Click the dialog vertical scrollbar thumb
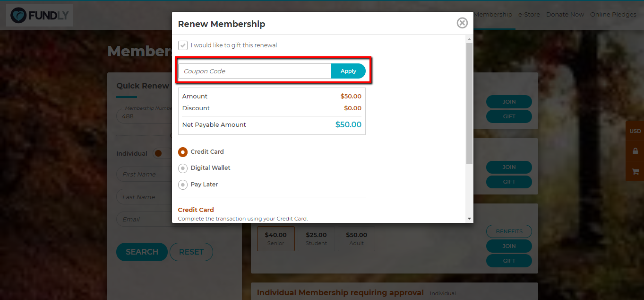 point(469,104)
